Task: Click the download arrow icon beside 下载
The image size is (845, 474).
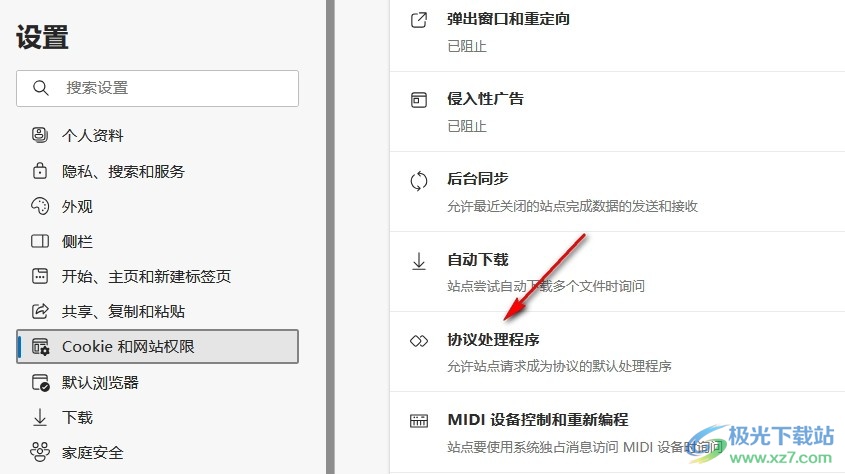Action: coord(40,417)
